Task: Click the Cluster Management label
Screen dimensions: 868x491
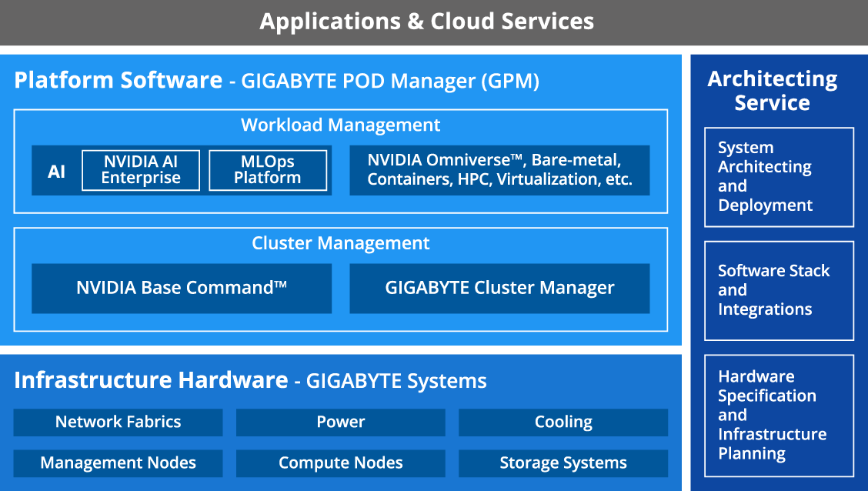Action: coord(340,243)
